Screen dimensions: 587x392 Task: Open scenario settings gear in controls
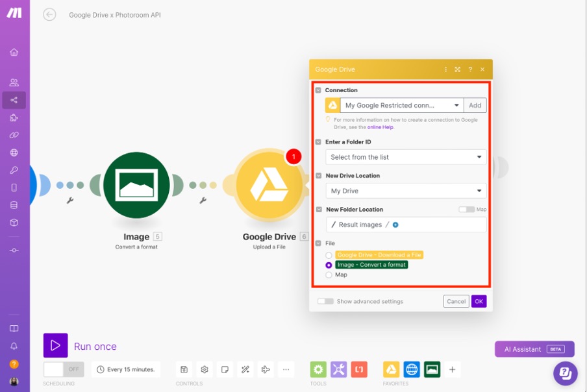click(x=205, y=369)
